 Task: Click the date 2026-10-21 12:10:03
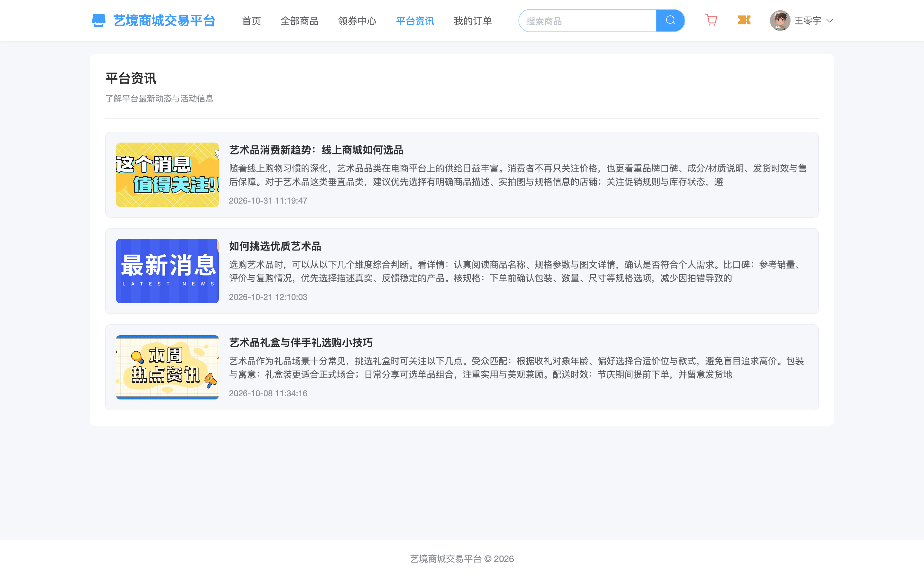tap(268, 297)
